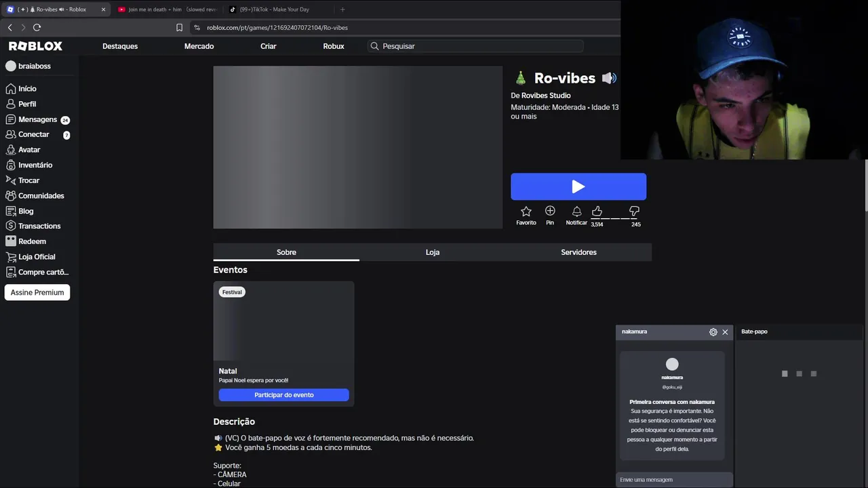Switch to the TikTok Make Your Day tab
Screen dimensions: 868x488
275,9
